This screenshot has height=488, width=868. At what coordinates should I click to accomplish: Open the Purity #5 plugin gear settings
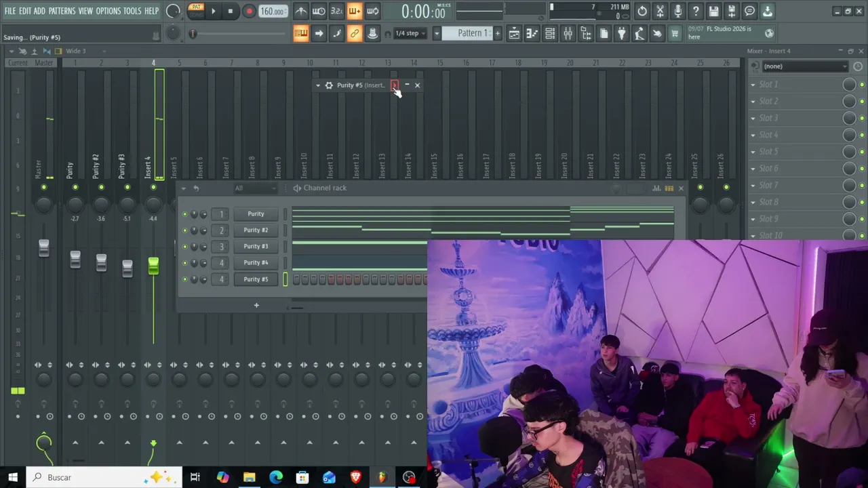coord(329,85)
